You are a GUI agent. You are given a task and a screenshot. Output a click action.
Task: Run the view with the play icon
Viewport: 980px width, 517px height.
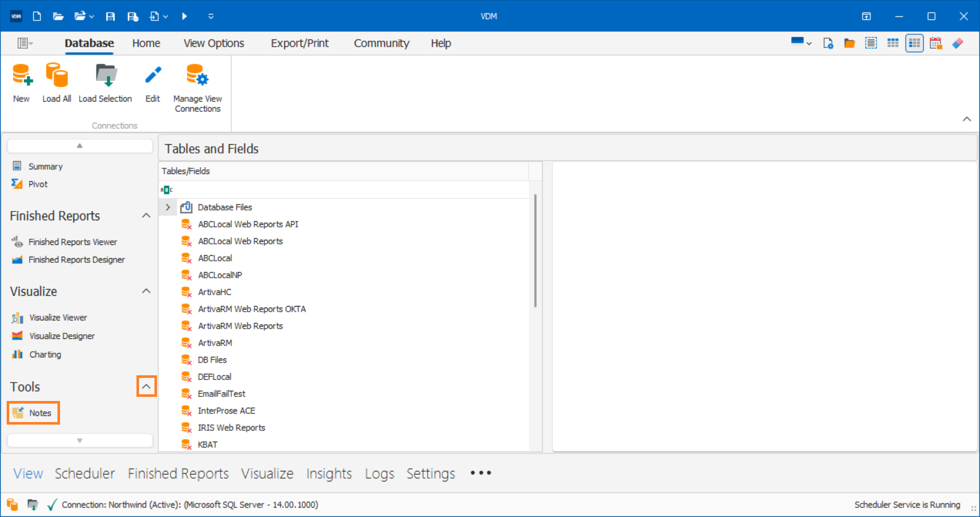pyautogui.click(x=184, y=16)
